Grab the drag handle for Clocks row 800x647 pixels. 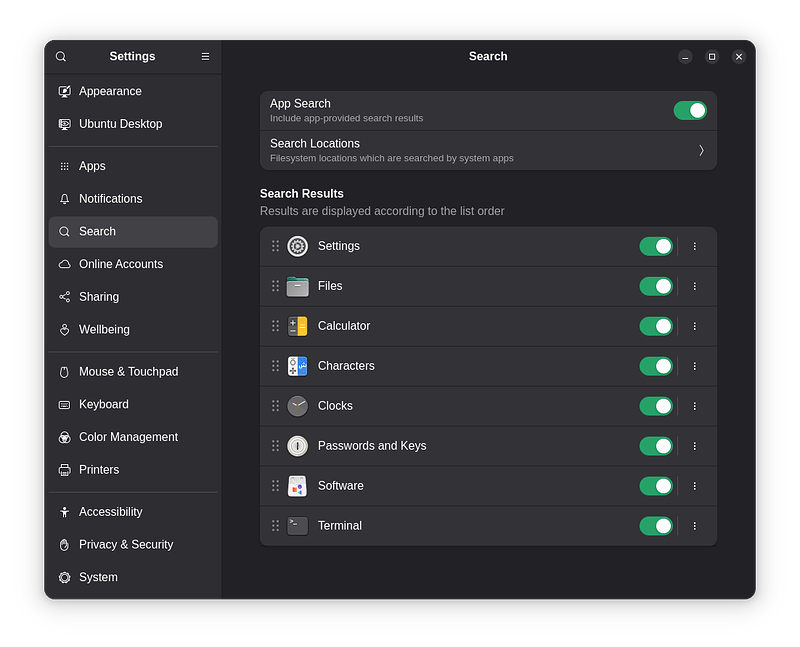pyautogui.click(x=276, y=406)
